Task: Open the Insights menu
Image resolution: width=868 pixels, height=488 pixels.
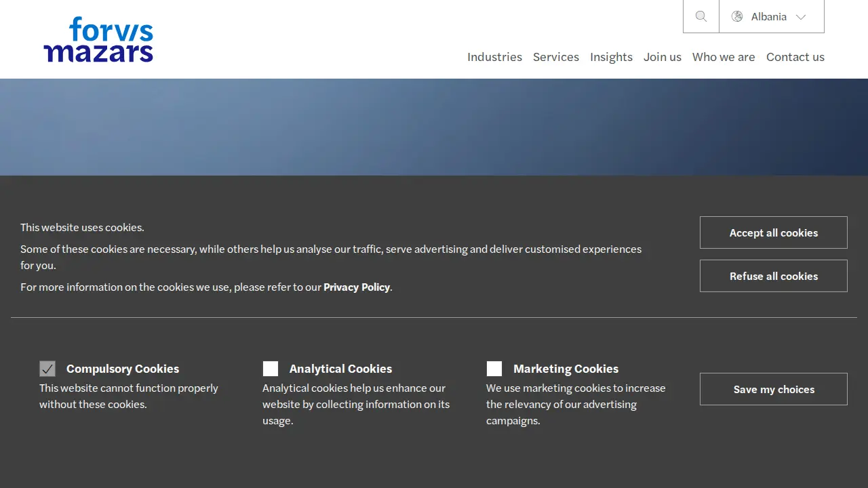Action: 611,57
